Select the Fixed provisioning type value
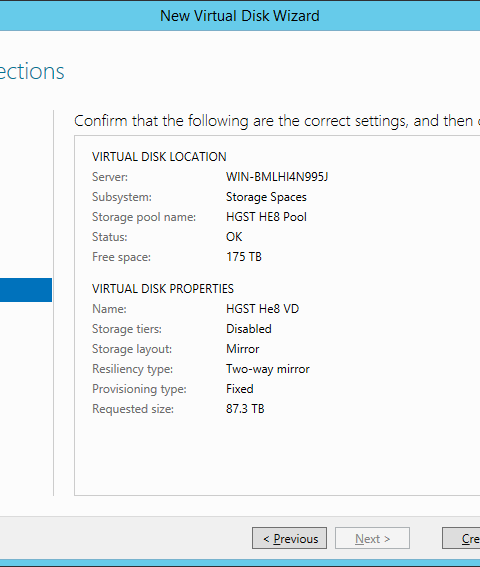Viewport: 480px width, 567px height. pos(239,389)
